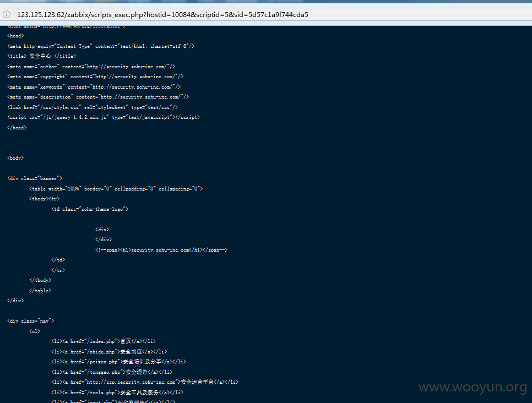Click the site info icon in address bar
Image resolution: width=532 pixels, height=403 pixels.
[7, 14]
